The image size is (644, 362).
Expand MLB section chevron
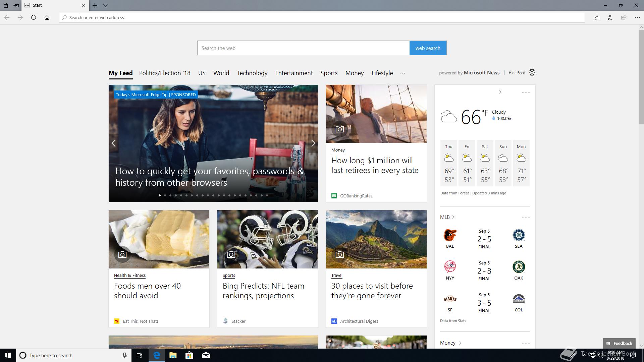(x=453, y=217)
